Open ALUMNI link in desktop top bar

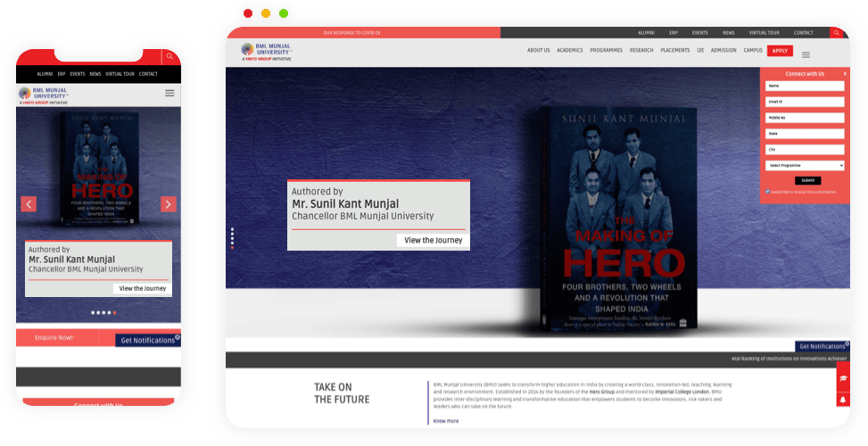click(646, 33)
